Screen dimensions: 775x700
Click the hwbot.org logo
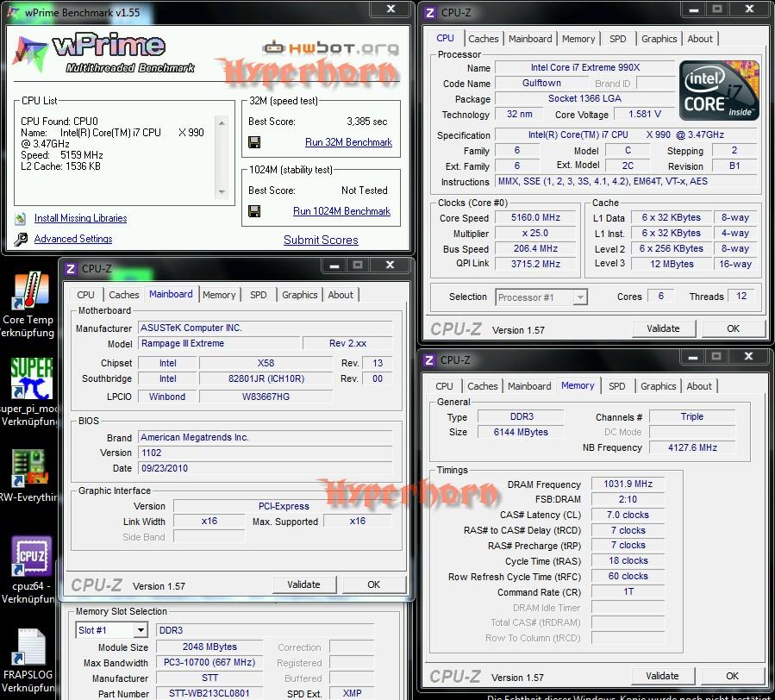(331, 48)
